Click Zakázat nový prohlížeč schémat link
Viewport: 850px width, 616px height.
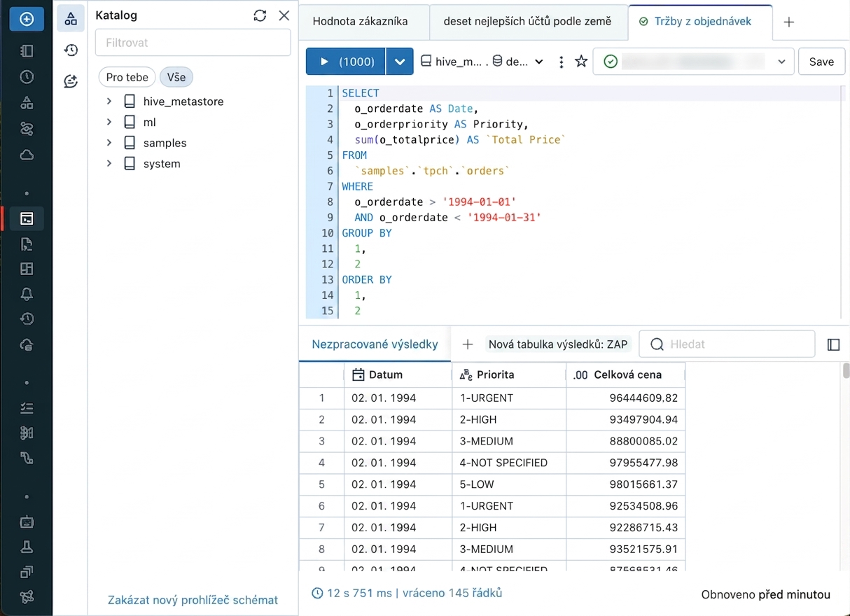tap(193, 600)
